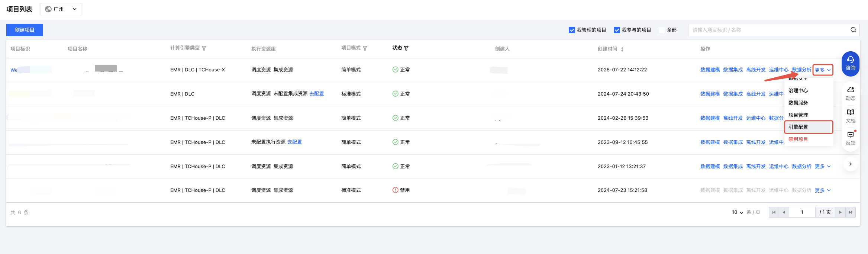This screenshot has width=868, height=254.
Task: Expand 更多 in the disabled project row
Action: (x=822, y=190)
